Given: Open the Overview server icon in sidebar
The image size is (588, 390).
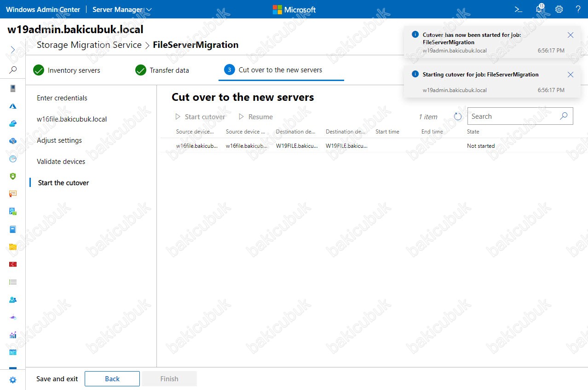Looking at the screenshot, I should (13, 88).
